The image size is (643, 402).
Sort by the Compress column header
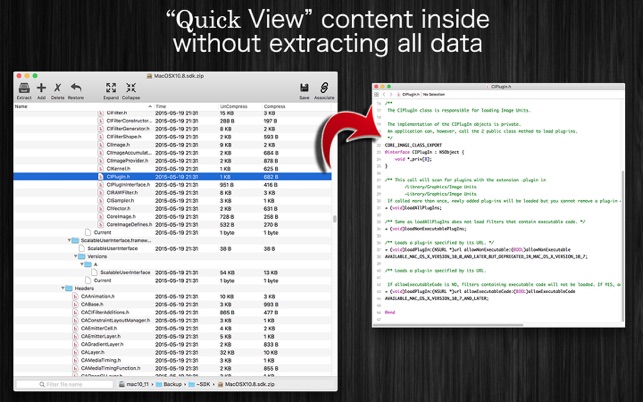click(297, 106)
